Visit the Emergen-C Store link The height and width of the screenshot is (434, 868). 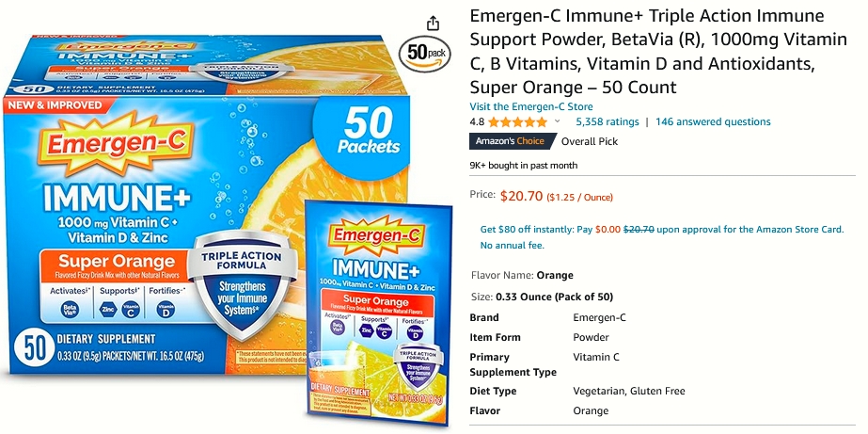pyautogui.click(x=531, y=107)
